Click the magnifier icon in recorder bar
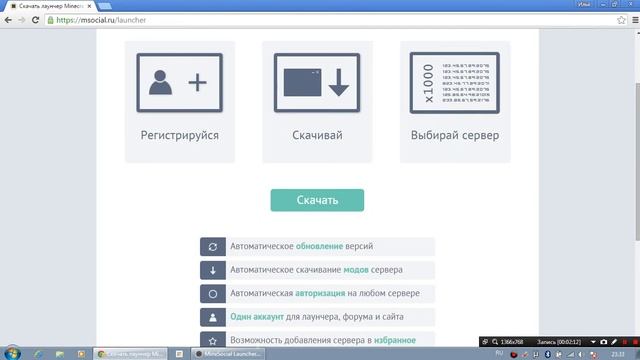 495,342
